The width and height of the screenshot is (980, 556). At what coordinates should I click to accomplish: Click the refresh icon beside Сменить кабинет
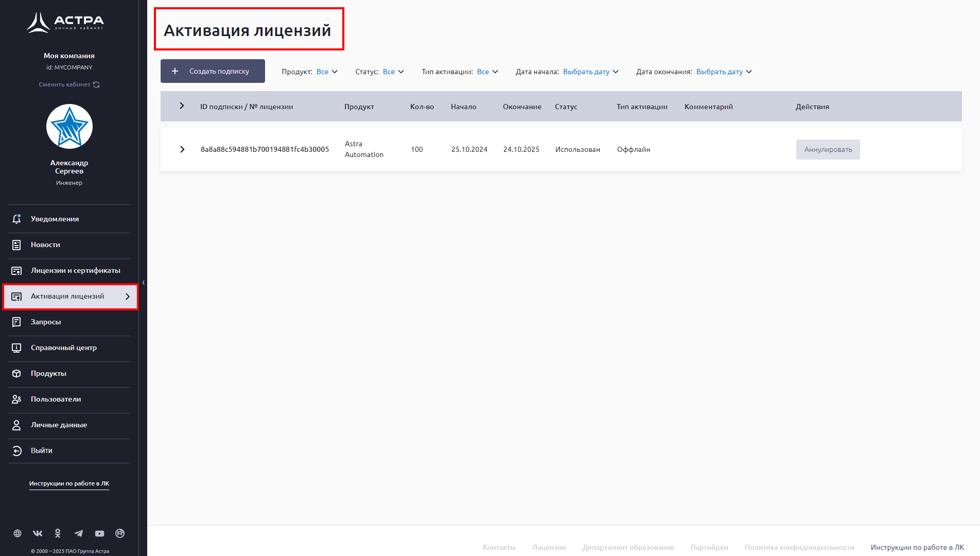pos(96,84)
